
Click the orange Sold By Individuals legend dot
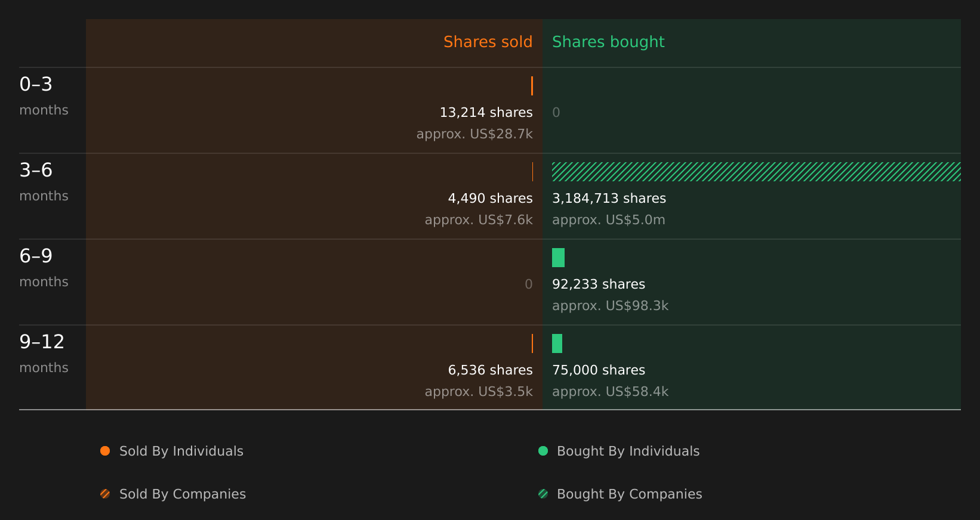coord(105,451)
